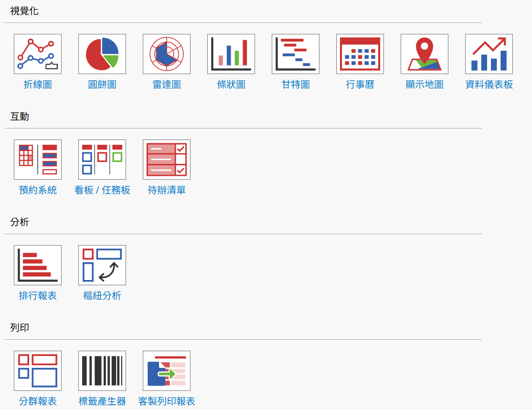Screen dimensions: 532x409
Task: Select the 圓餅圖 pie chart icon
Action: coord(102,54)
